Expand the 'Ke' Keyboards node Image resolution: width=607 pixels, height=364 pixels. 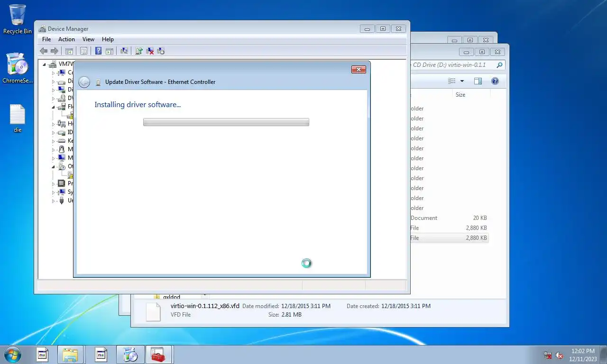[x=54, y=141]
